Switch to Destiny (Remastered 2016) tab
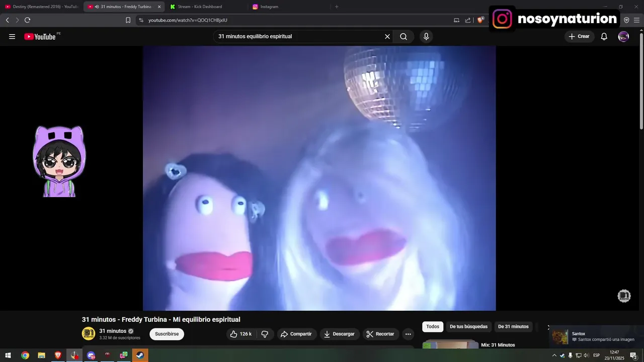 (41, 7)
